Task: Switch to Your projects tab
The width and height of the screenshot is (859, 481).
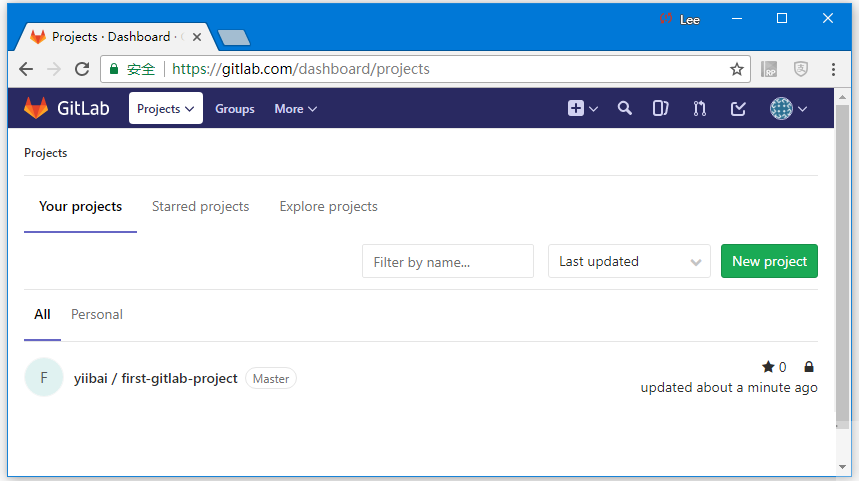Action: pos(81,207)
